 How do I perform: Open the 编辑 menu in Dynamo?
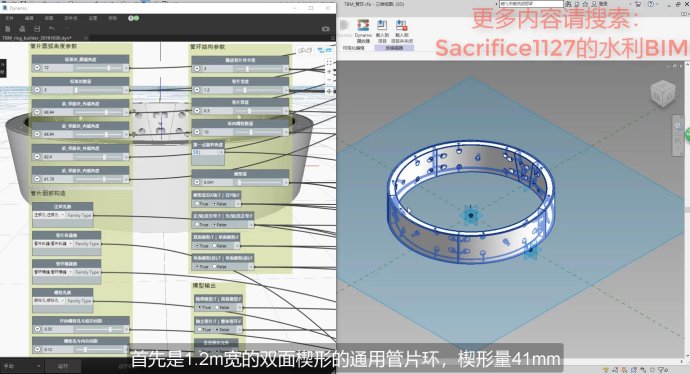[x=29, y=18]
